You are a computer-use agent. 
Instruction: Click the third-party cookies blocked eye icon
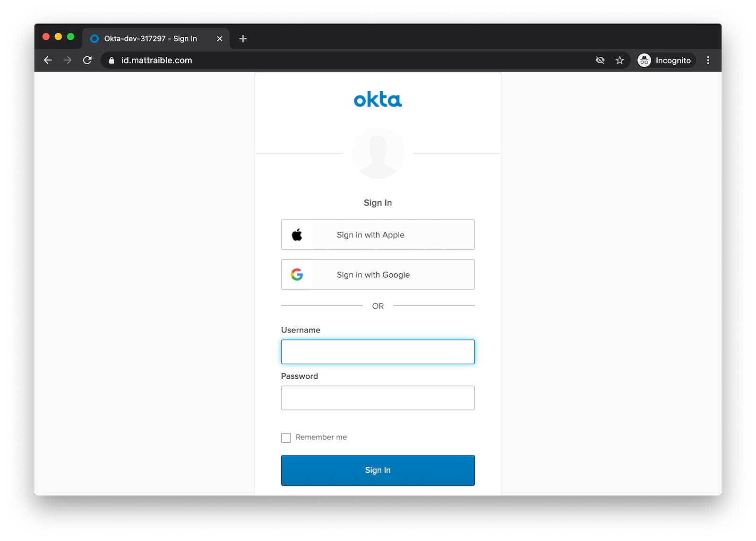click(600, 60)
